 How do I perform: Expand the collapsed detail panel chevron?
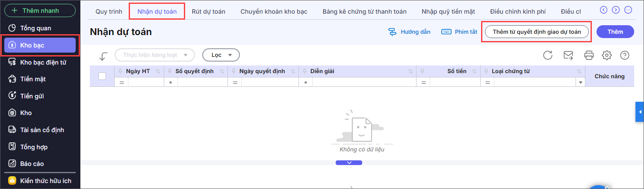click(x=349, y=162)
